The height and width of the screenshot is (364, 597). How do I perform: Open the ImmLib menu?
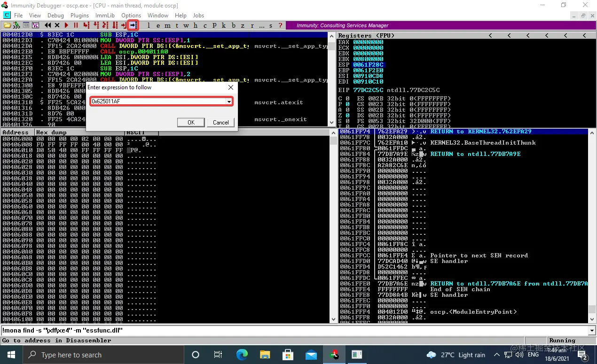click(x=105, y=15)
